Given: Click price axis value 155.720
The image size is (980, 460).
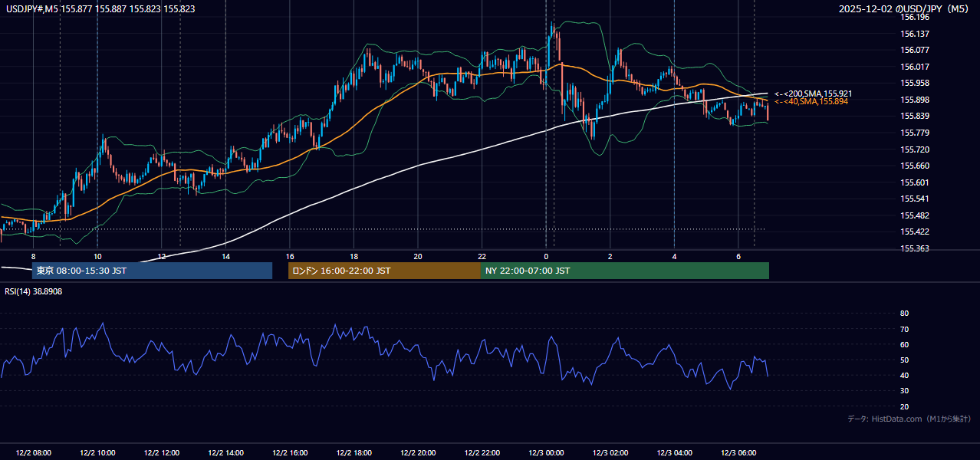Looking at the screenshot, I should tap(915, 149).
